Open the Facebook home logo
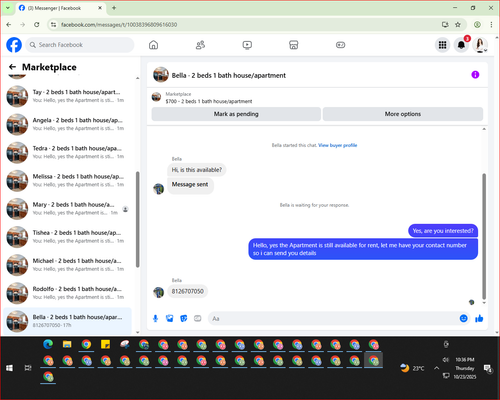 (x=14, y=45)
